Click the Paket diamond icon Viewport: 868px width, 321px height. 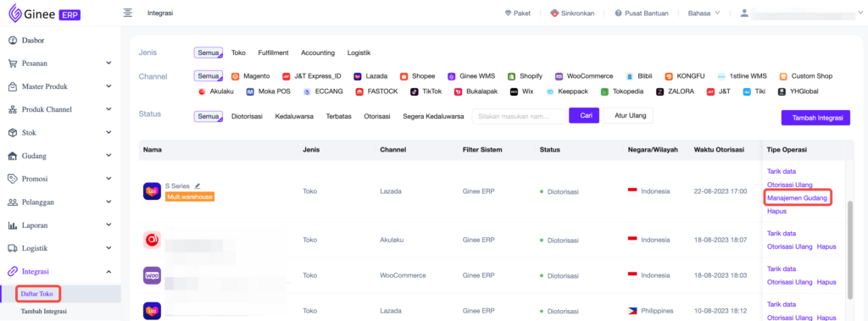(508, 14)
